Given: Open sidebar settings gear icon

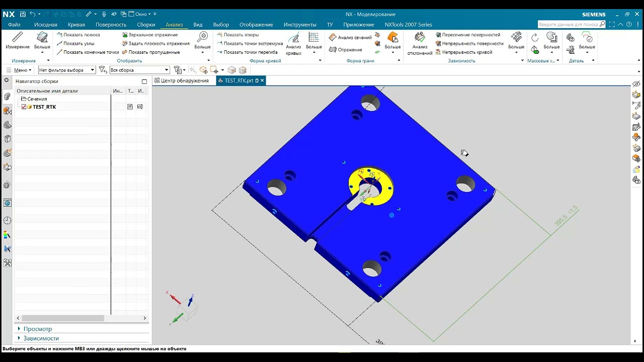Looking at the screenshot, I should click(7, 80).
